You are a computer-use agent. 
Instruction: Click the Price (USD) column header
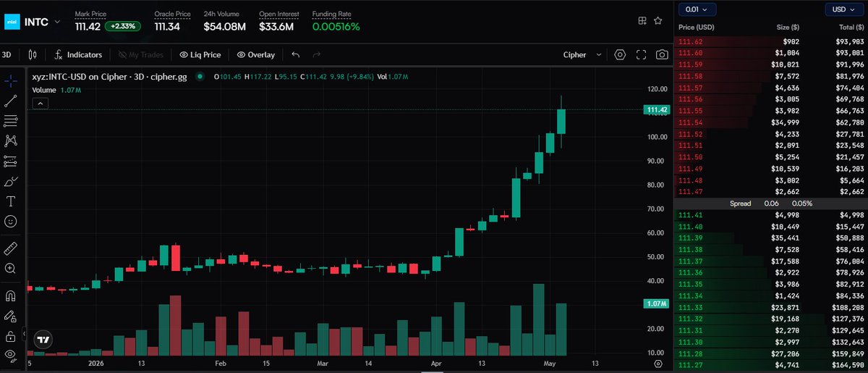(x=697, y=27)
